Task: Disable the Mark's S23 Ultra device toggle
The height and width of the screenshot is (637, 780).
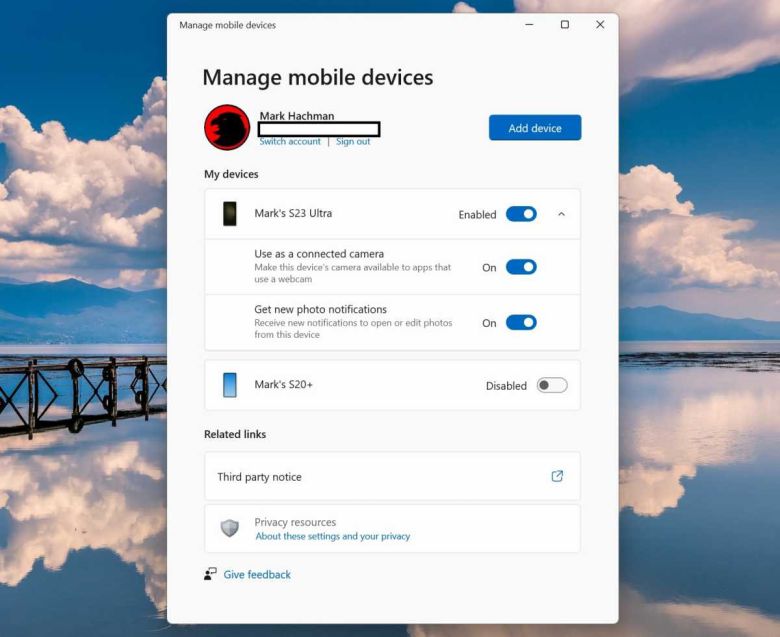Action: click(521, 214)
